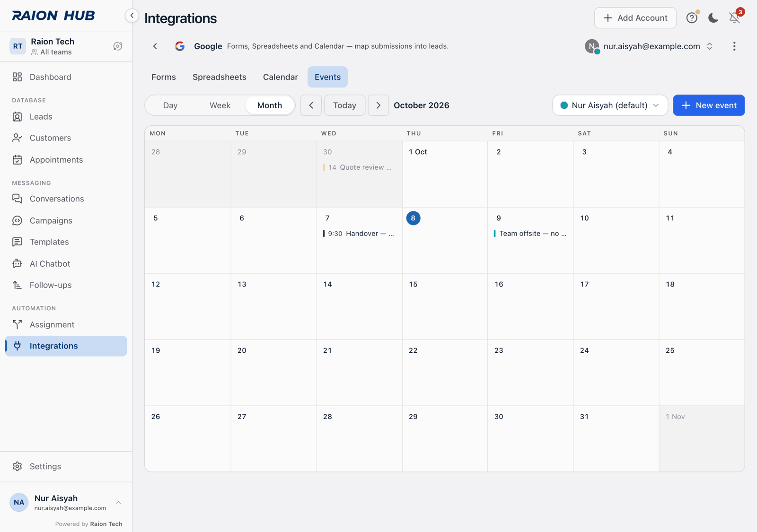Click the Add Account button

(635, 18)
